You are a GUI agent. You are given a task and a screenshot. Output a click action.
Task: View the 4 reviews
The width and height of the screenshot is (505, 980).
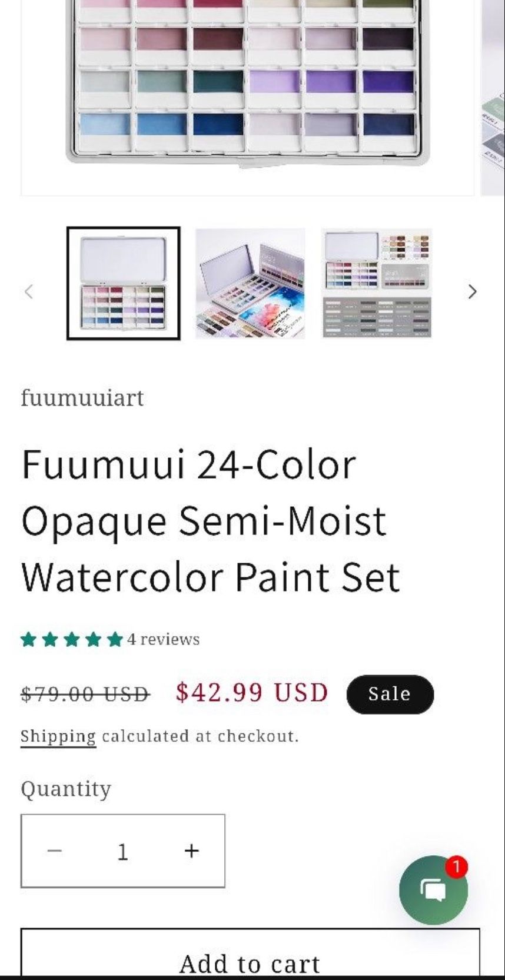(x=164, y=639)
